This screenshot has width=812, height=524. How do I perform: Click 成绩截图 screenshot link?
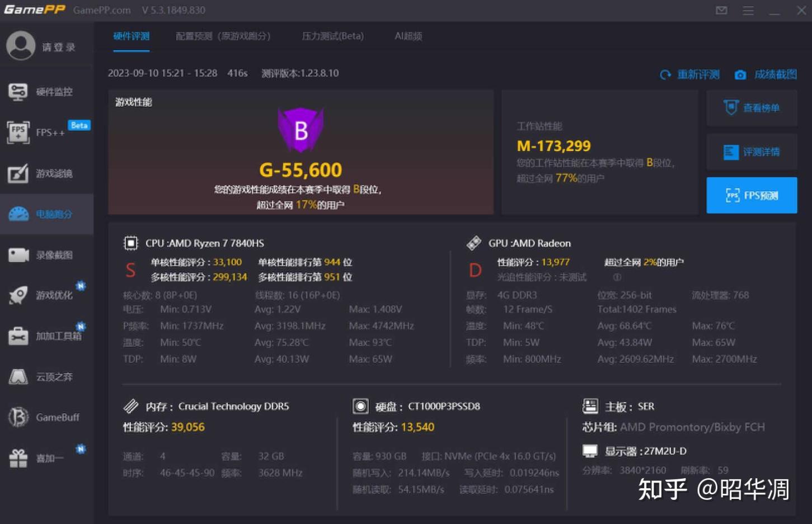coord(776,74)
